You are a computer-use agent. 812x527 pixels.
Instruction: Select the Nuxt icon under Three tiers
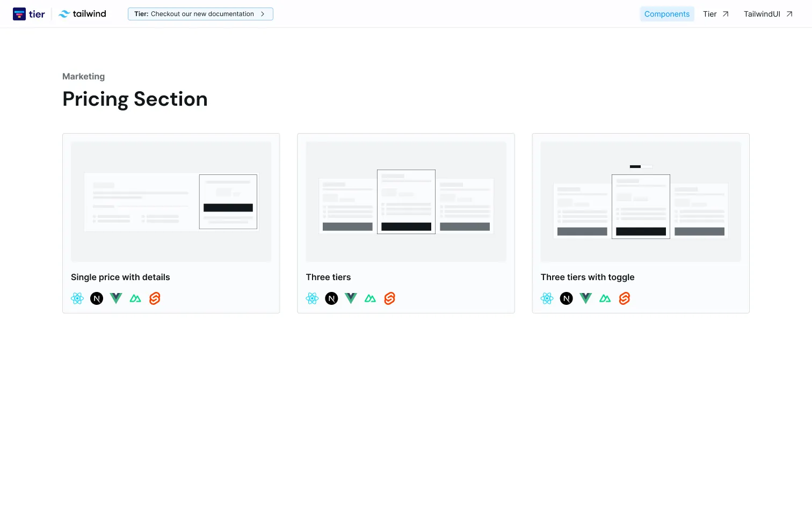370,298
